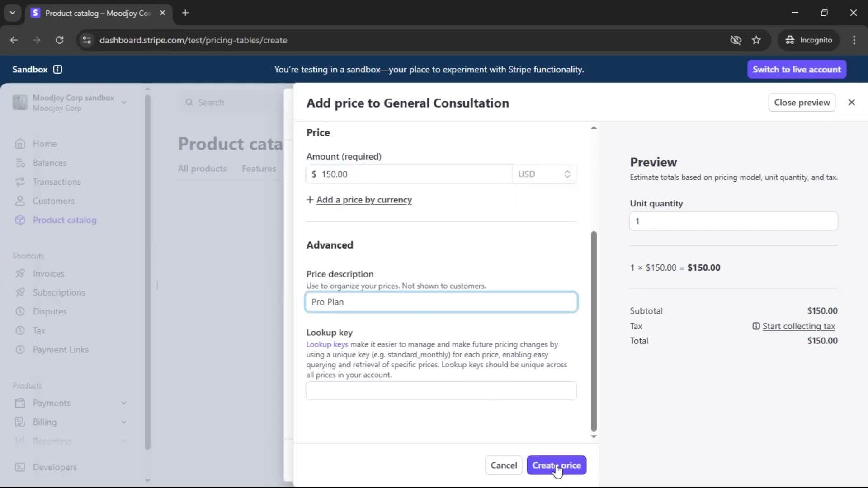
Task: Open the USD currency dropdown
Action: pos(544,174)
